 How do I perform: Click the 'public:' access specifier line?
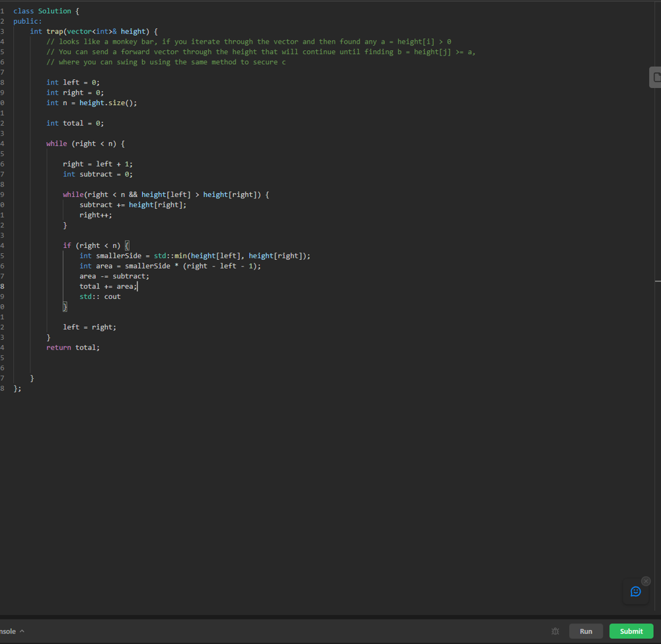(x=27, y=21)
